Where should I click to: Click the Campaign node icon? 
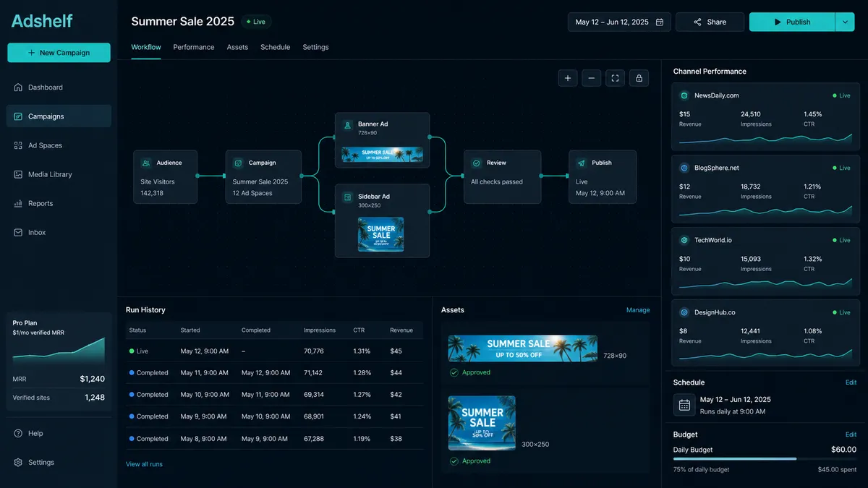coord(238,163)
